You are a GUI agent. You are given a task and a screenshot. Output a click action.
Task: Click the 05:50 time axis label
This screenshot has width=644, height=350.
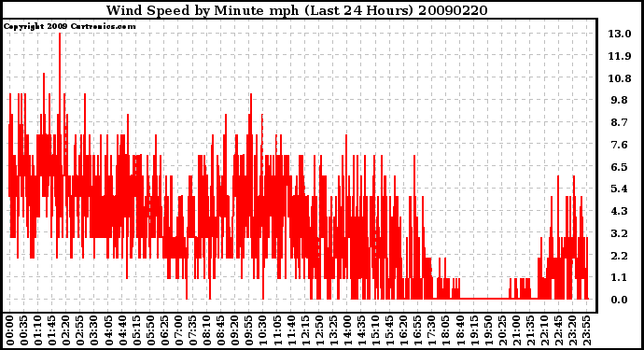click(x=150, y=330)
